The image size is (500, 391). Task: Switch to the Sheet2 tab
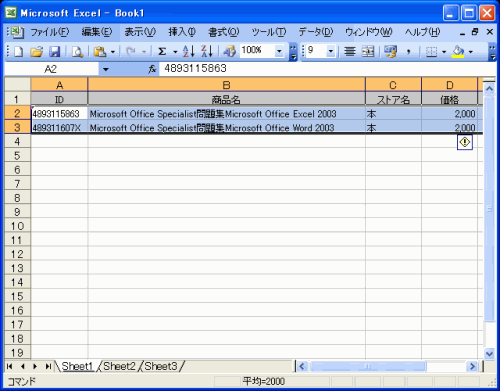pyautogui.click(x=119, y=366)
